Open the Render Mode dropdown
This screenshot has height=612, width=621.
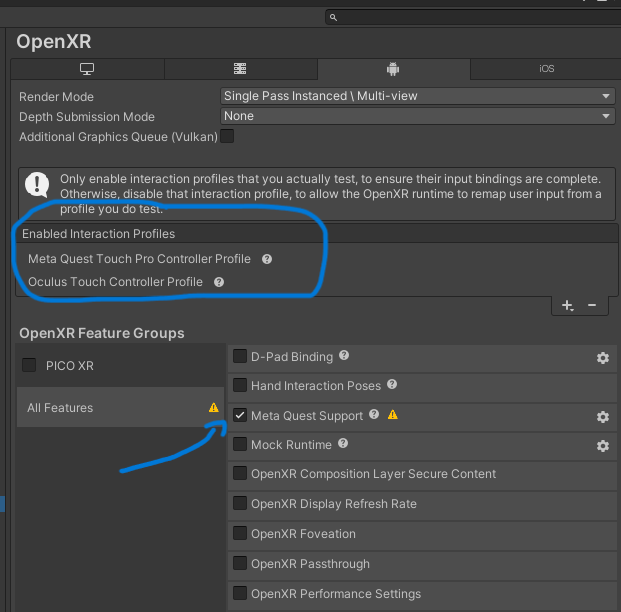coord(417,96)
